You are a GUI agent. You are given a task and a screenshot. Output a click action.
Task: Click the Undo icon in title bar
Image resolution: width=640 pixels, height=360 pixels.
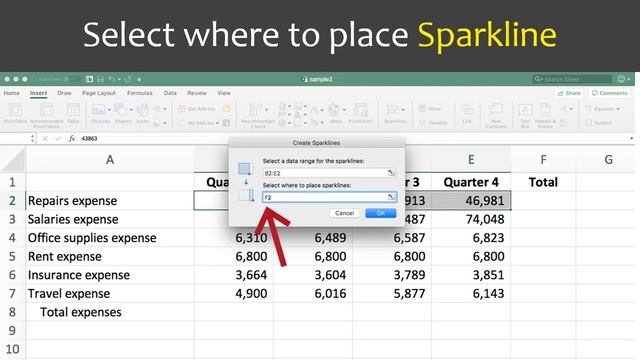tap(111, 79)
